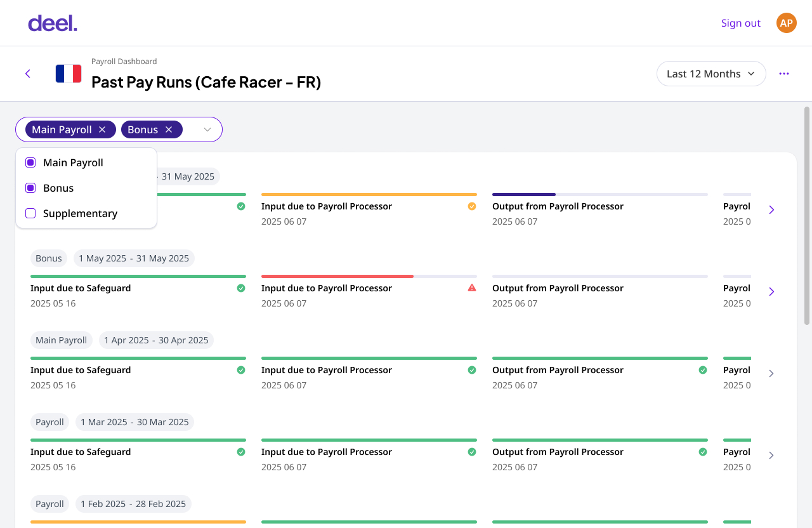Screen dimensions: 812x528
Task: Check the Supplementary checkbox option
Action: (x=30, y=213)
